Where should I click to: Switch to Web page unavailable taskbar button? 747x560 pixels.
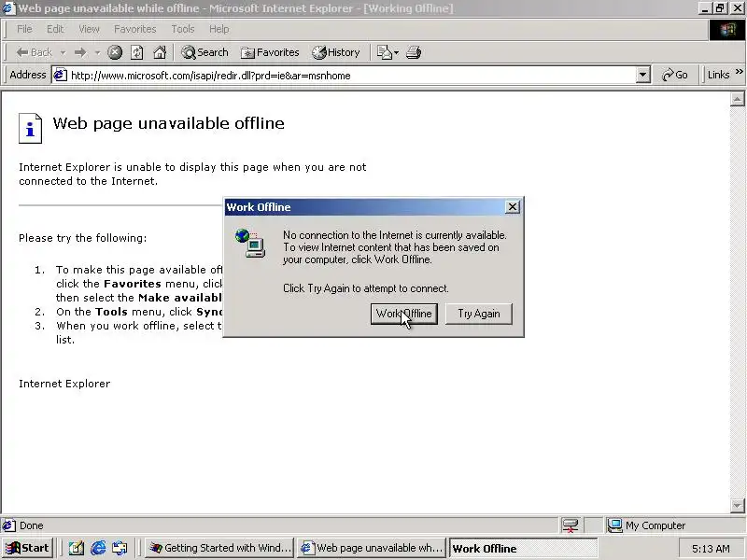[372, 548]
